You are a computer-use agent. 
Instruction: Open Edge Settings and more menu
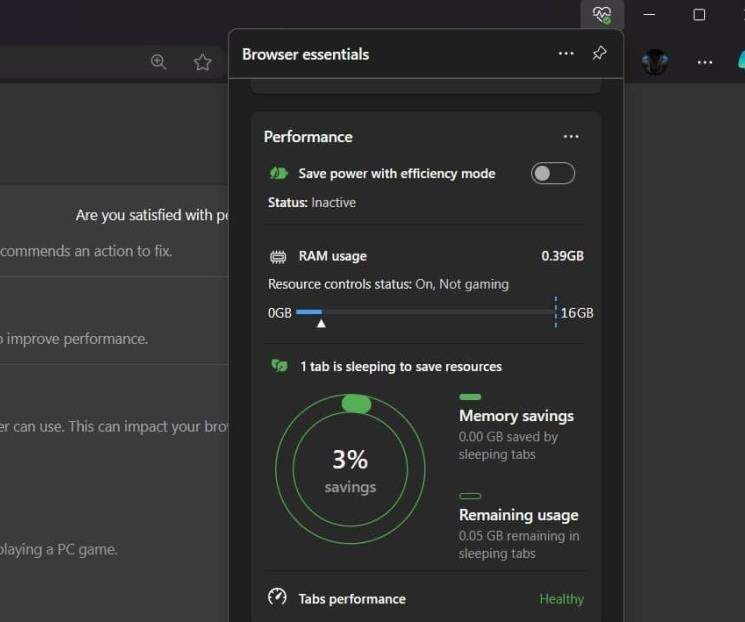tap(705, 62)
